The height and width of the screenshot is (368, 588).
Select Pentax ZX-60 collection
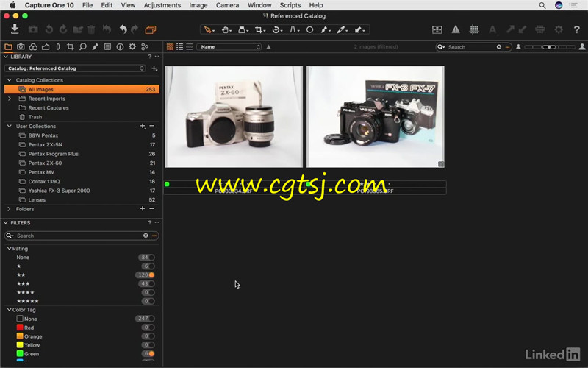coord(82,163)
